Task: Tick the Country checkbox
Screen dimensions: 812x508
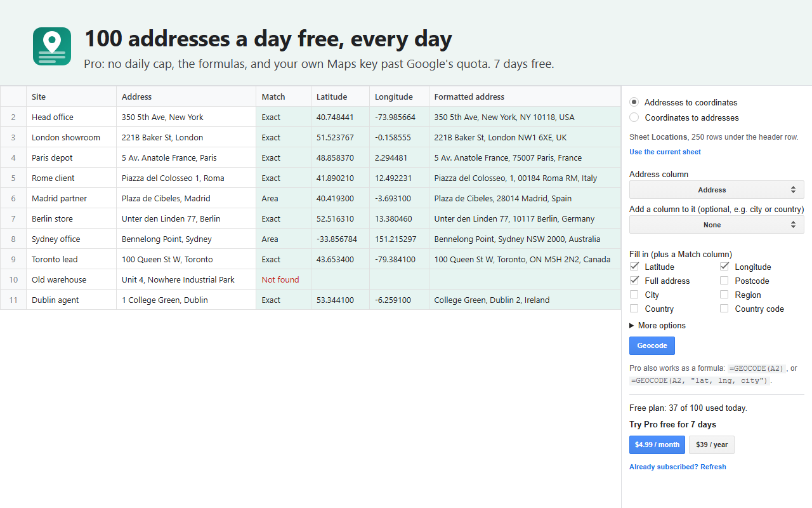Action: (634, 309)
